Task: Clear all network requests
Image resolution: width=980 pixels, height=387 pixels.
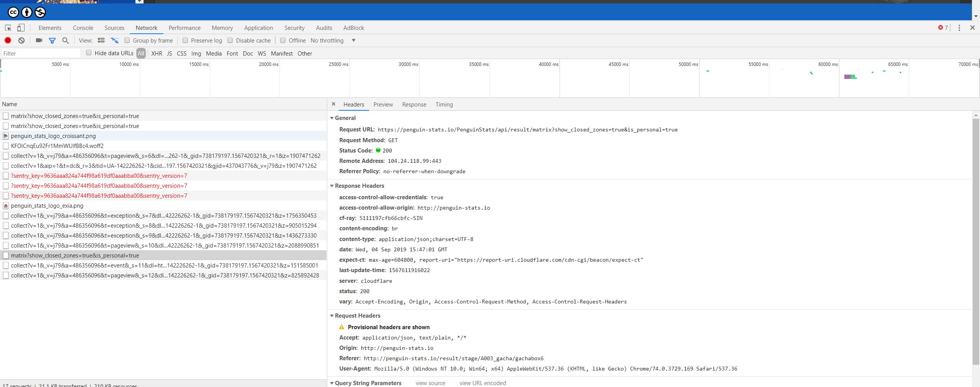Action: click(21, 40)
